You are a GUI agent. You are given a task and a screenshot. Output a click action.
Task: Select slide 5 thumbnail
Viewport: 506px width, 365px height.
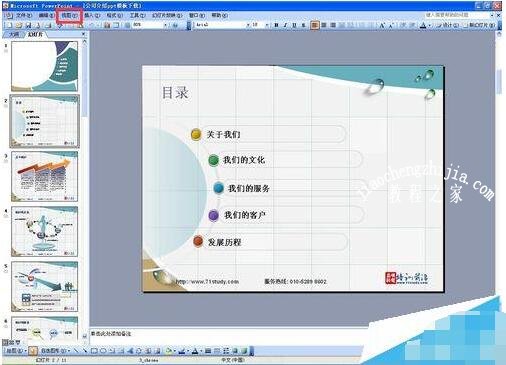coord(44,286)
